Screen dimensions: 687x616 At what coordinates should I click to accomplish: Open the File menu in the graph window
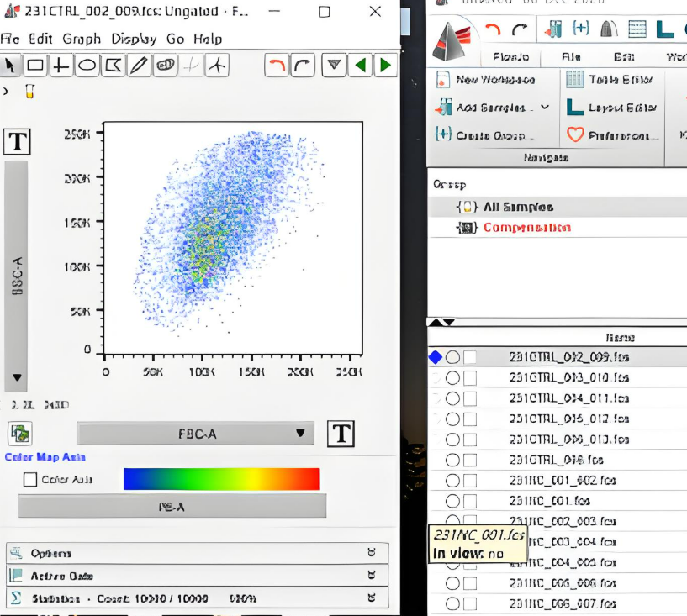(x=9, y=39)
